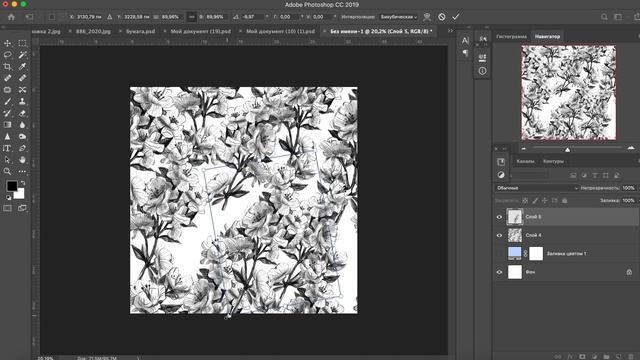
Task: Switch to 'Мой документ (10) (1).psd' tab
Action: (x=280, y=31)
